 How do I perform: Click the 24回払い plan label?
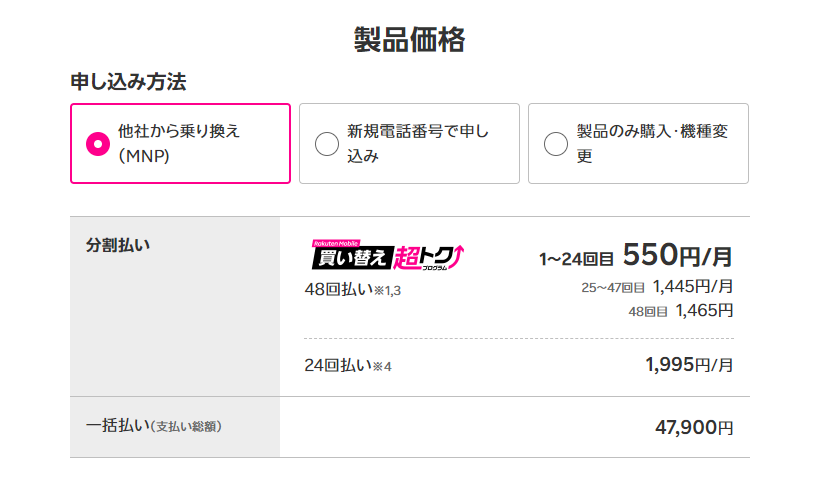338,364
